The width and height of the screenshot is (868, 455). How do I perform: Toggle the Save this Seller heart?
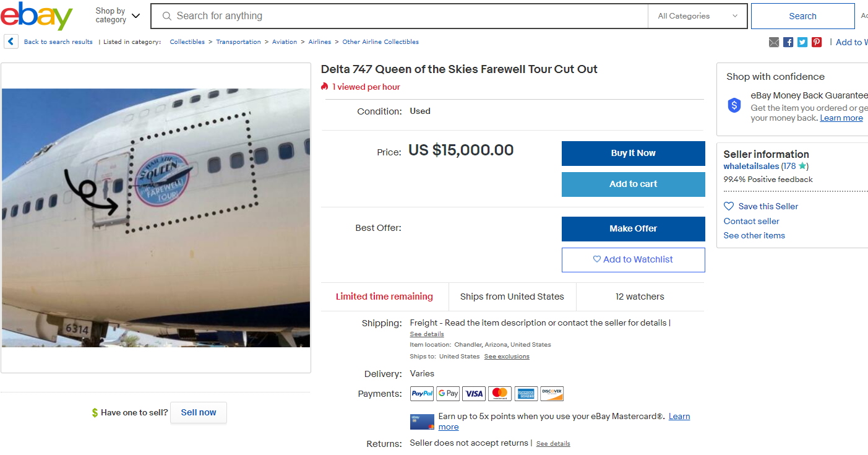(x=729, y=206)
